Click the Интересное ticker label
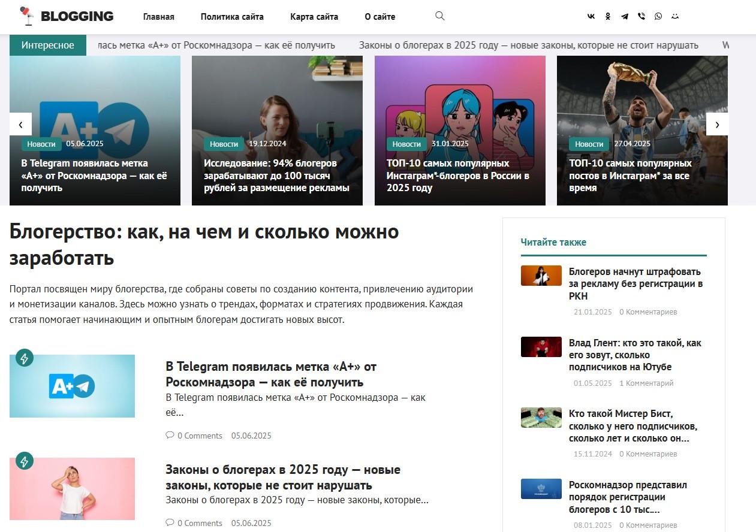This screenshot has width=756, height=532. (x=48, y=45)
